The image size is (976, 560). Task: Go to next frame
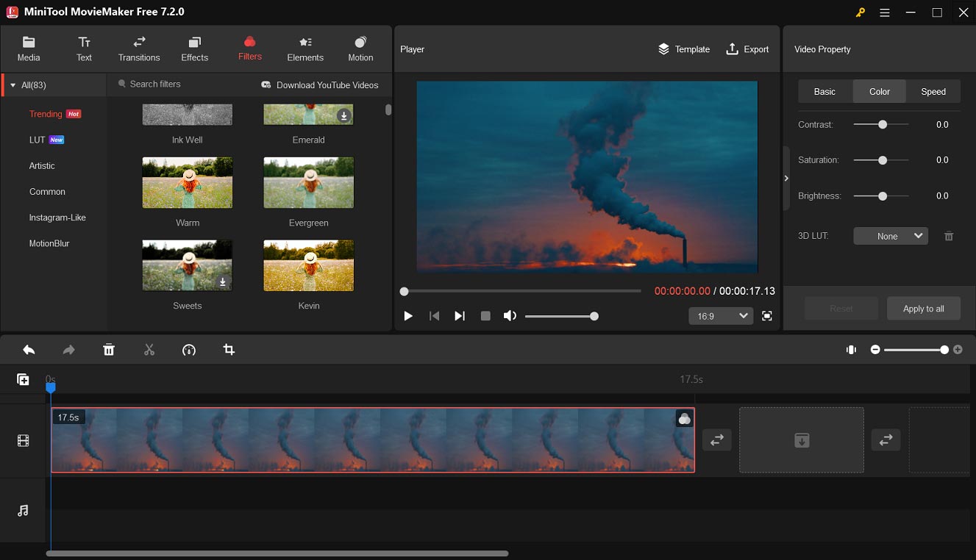coord(460,316)
